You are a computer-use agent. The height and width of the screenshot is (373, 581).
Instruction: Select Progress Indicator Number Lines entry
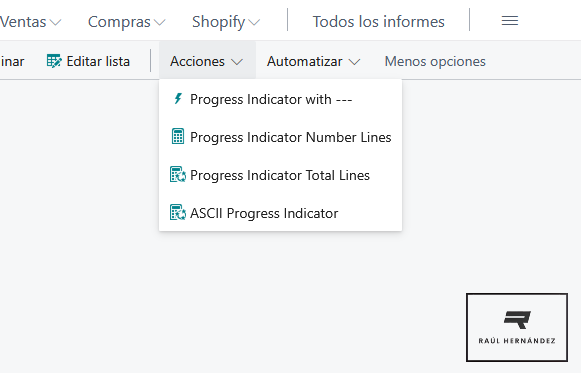pos(280,137)
